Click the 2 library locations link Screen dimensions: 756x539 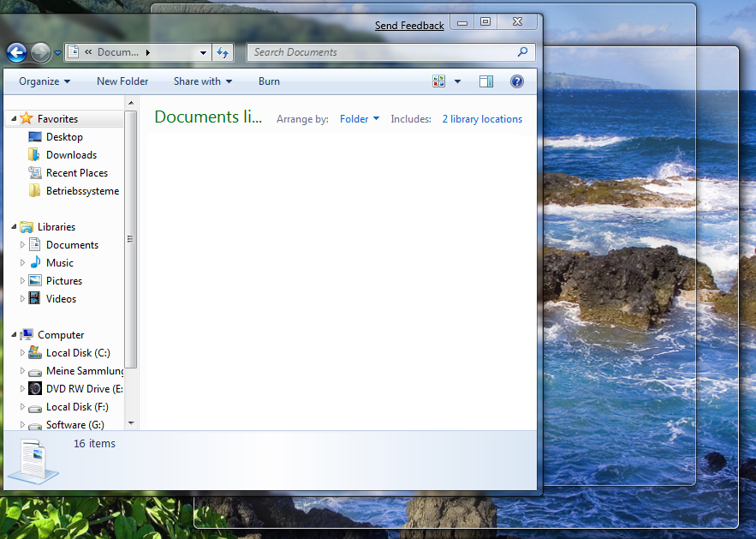pyautogui.click(x=482, y=119)
